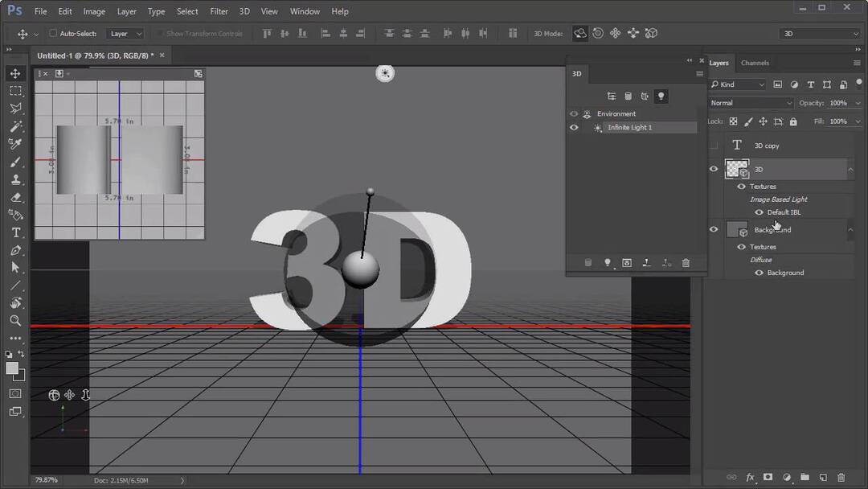868x489 pixels.
Task: Enable the Auto-Select checkbox
Action: coord(53,34)
